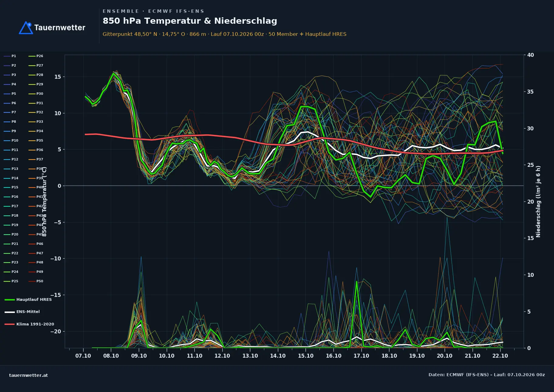554x392 pixels.
Task: Click the Niederschlag right axis title
Action: pos(538,201)
